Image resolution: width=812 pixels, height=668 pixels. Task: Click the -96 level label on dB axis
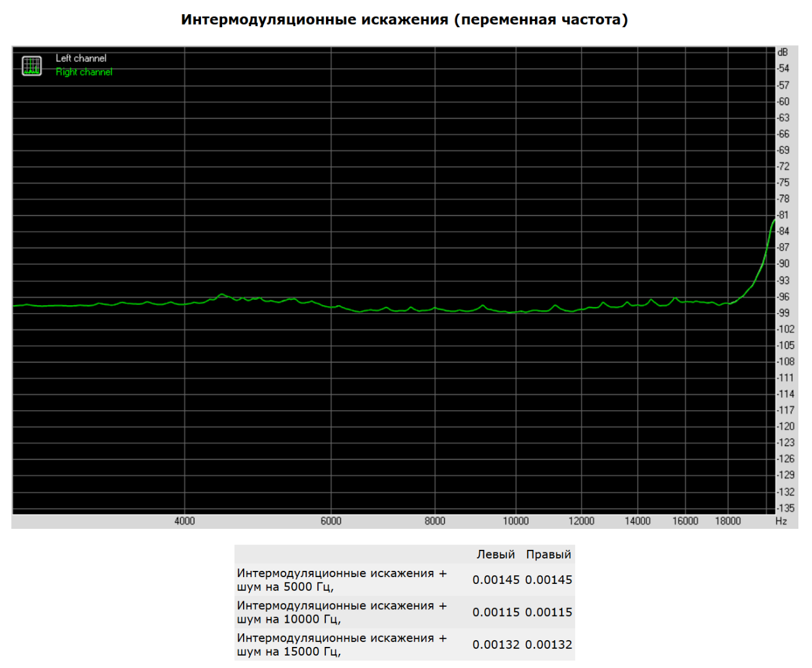784,297
